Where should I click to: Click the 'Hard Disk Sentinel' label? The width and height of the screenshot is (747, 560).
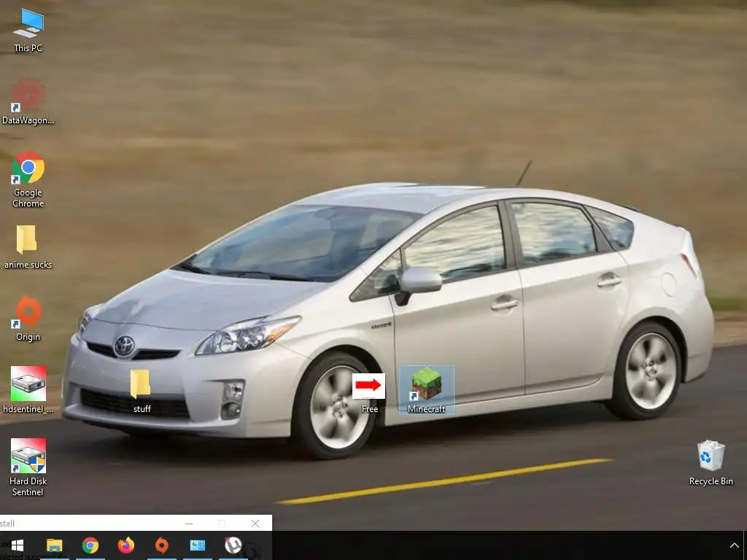click(28, 486)
